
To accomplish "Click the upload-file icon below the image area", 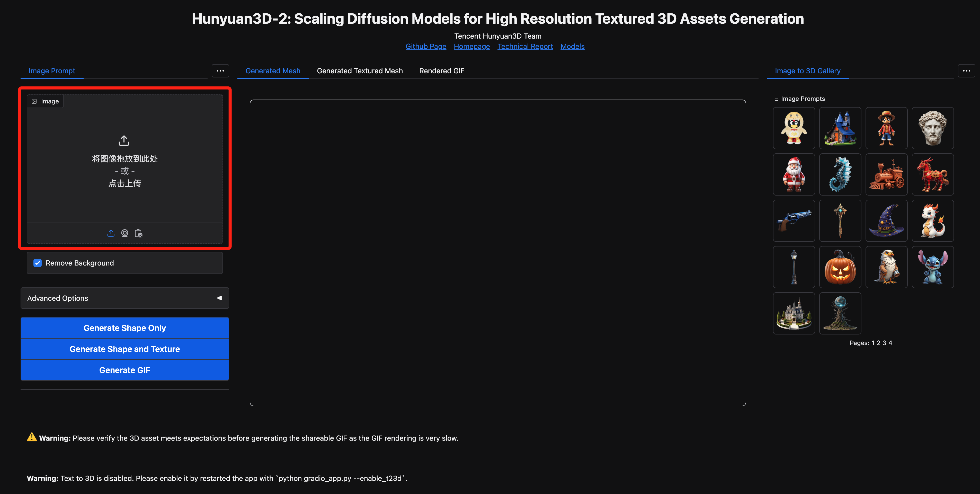I will click(x=111, y=233).
